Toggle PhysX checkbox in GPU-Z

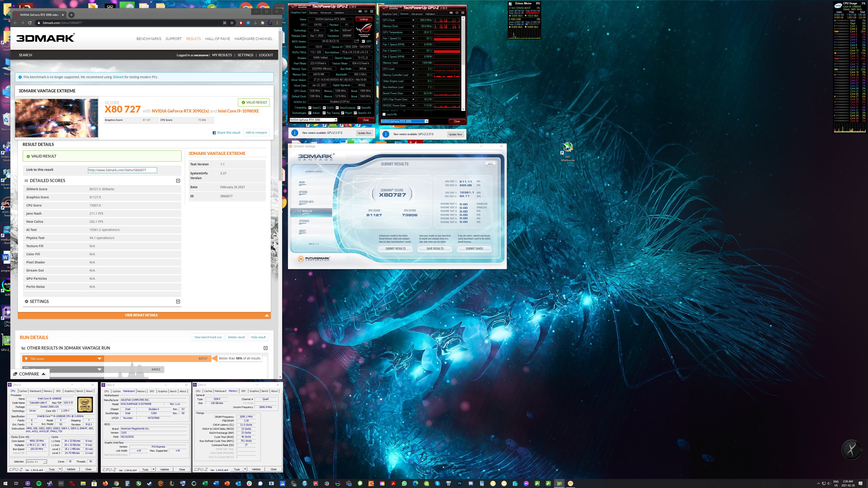pos(342,113)
